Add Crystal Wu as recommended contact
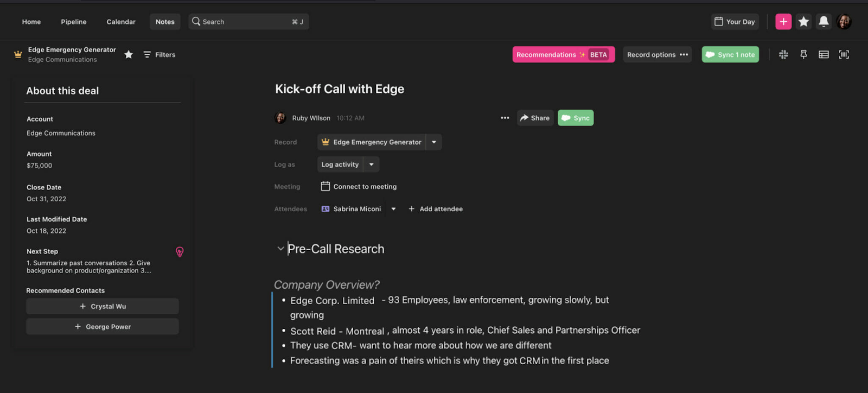The height and width of the screenshot is (393, 868). click(103, 306)
